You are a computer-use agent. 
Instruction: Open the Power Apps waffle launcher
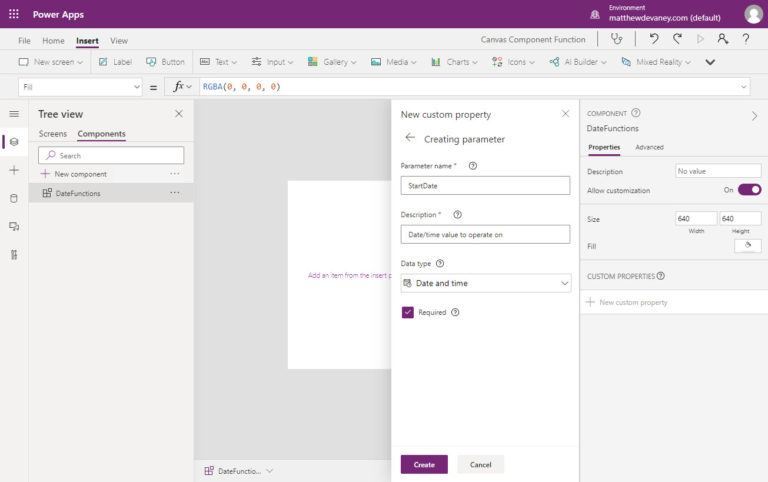click(x=14, y=14)
